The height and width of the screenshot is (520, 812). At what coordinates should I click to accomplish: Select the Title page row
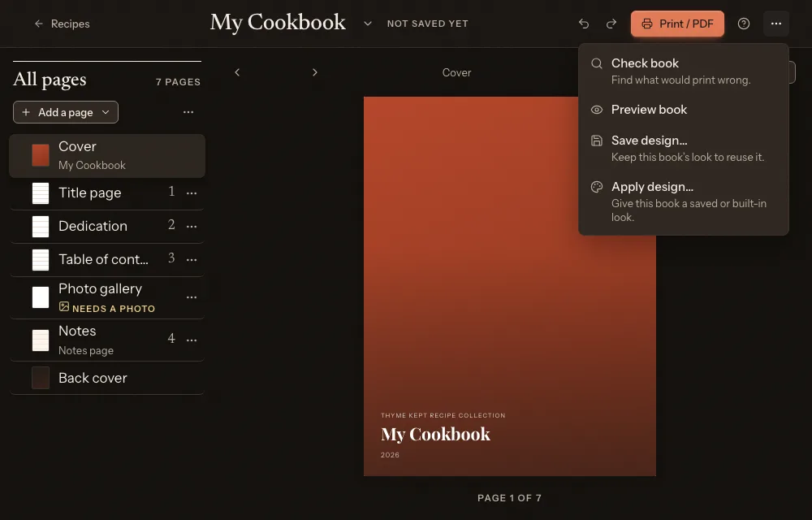pos(107,193)
